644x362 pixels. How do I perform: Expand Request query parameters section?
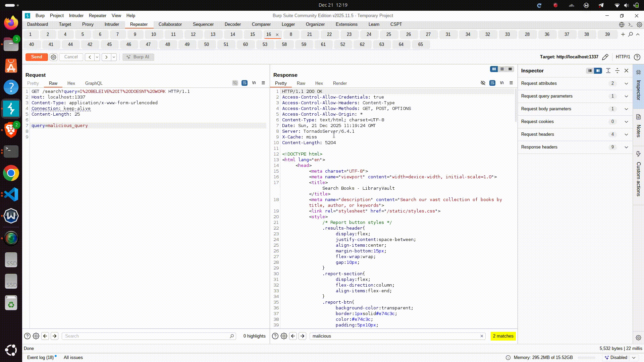coord(626,96)
